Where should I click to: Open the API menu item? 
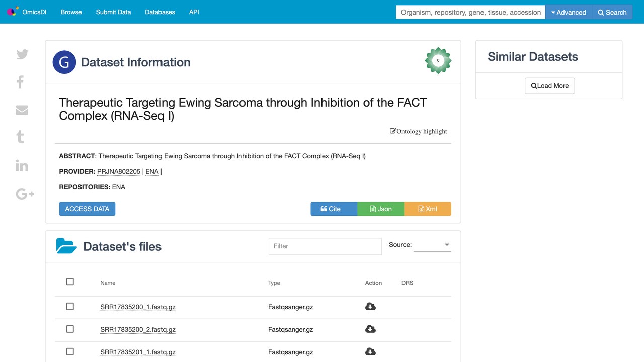point(194,12)
